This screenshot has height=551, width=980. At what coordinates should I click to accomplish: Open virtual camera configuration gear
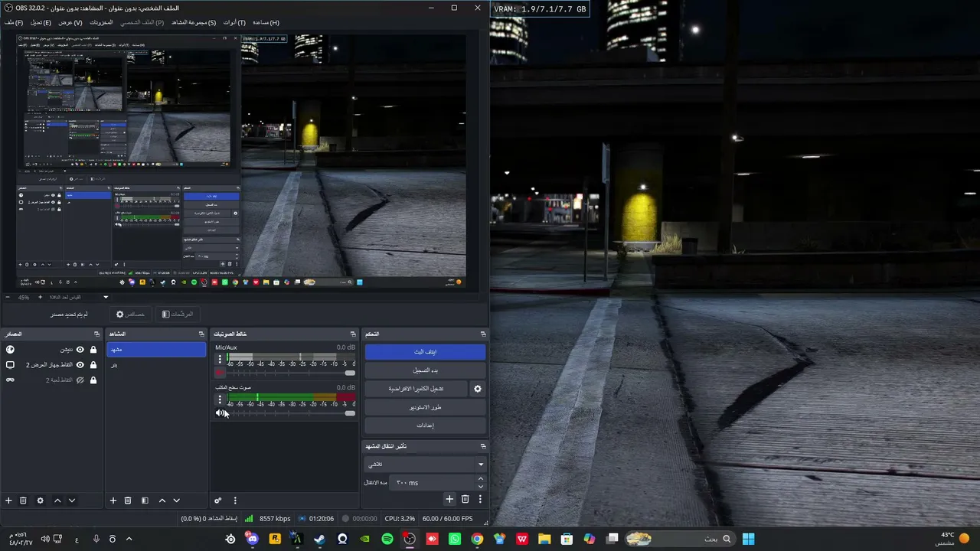coord(478,389)
